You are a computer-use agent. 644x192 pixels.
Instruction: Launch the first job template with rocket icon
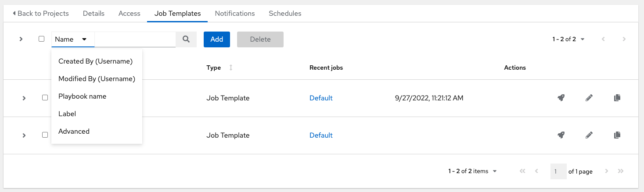[x=561, y=98]
